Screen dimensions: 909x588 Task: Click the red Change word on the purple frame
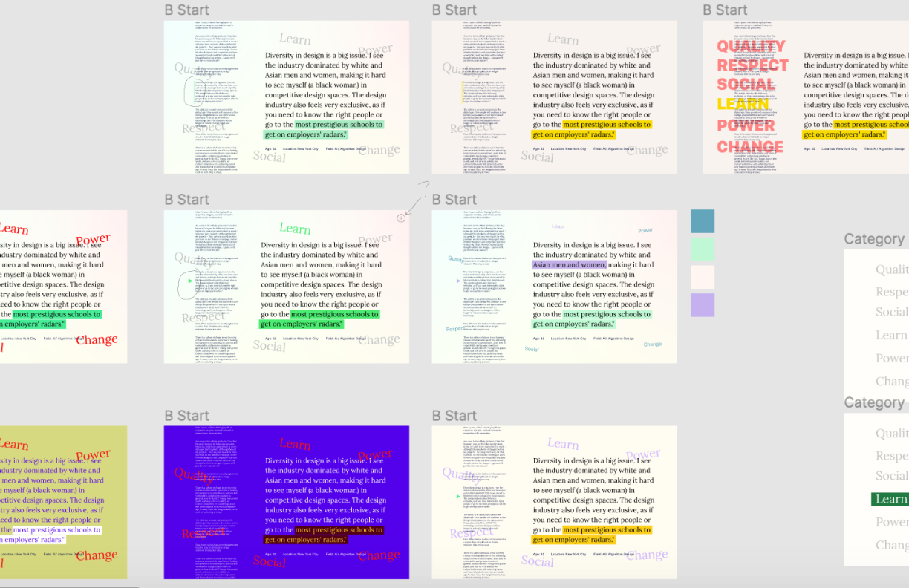pyautogui.click(x=379, y=555)
